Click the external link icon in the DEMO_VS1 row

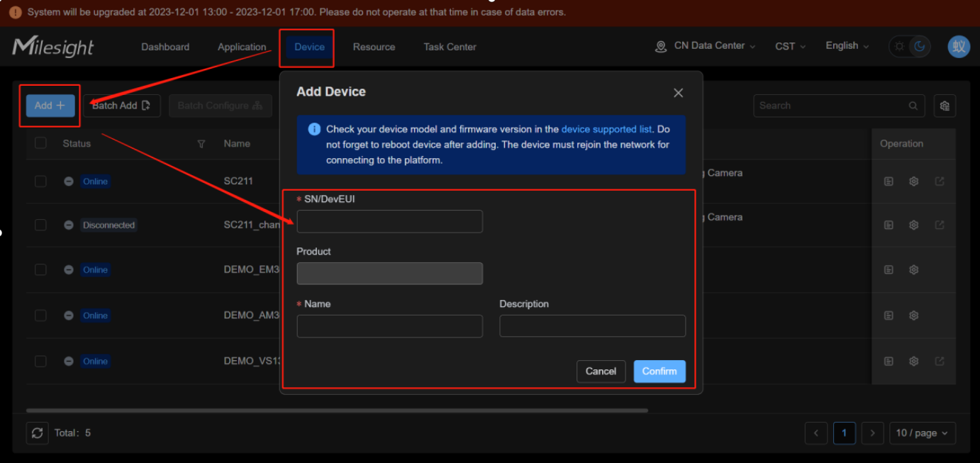click(x=940, y=361)
